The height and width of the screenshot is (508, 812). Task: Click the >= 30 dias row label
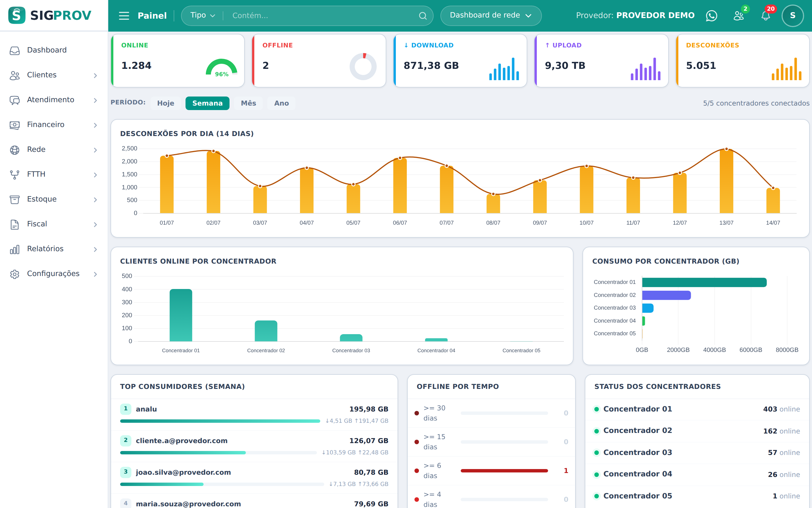tap(434, 413)
